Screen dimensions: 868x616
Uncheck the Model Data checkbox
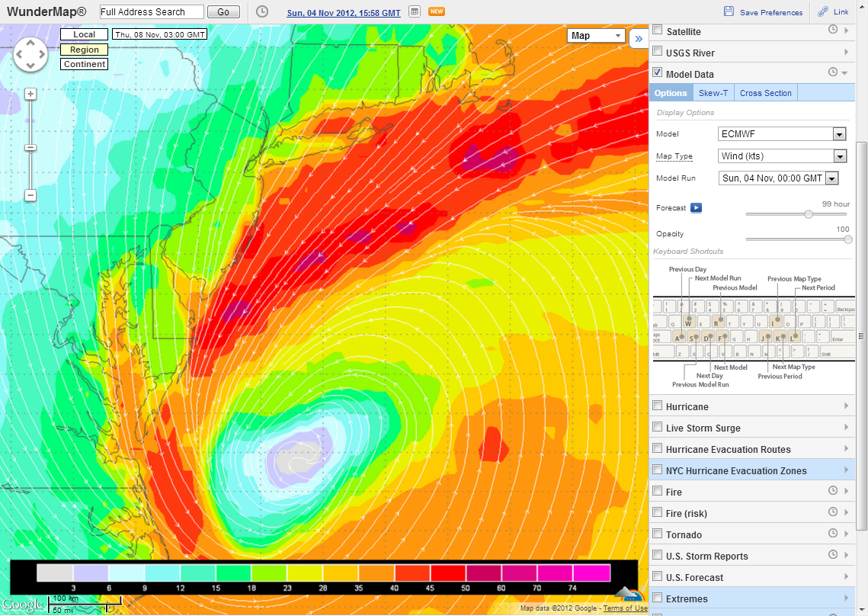point(658,72)
